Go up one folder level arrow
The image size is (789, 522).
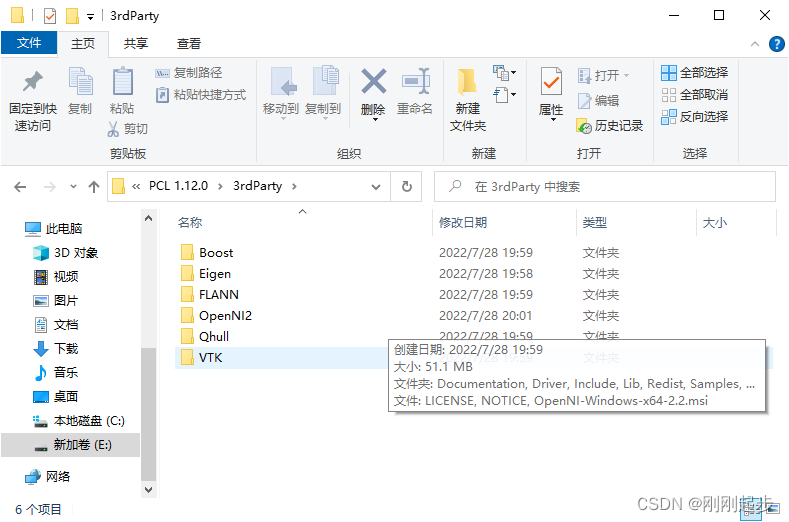click(x=94, y=187)
